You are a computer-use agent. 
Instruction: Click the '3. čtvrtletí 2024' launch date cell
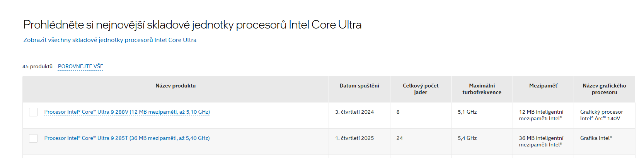coord(354,112)
